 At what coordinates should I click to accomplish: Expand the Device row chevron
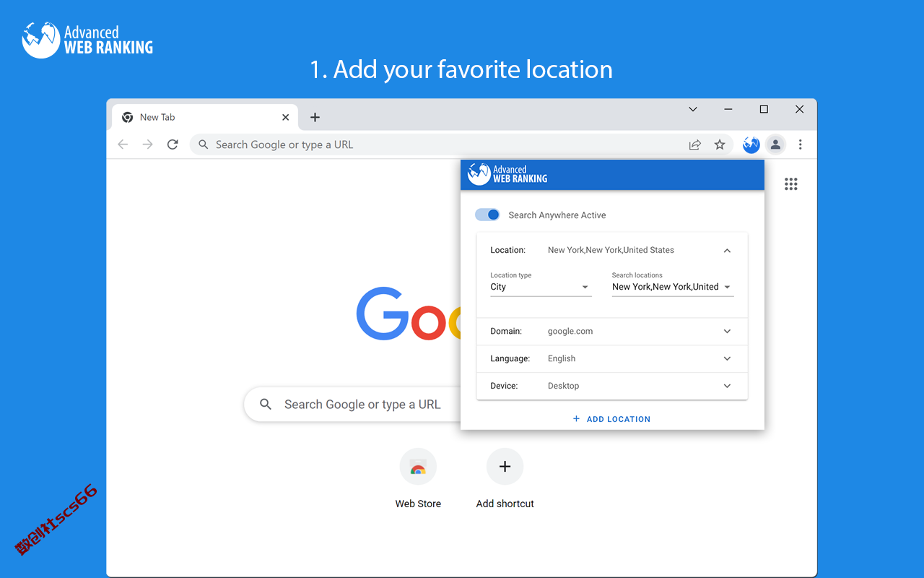727,386
